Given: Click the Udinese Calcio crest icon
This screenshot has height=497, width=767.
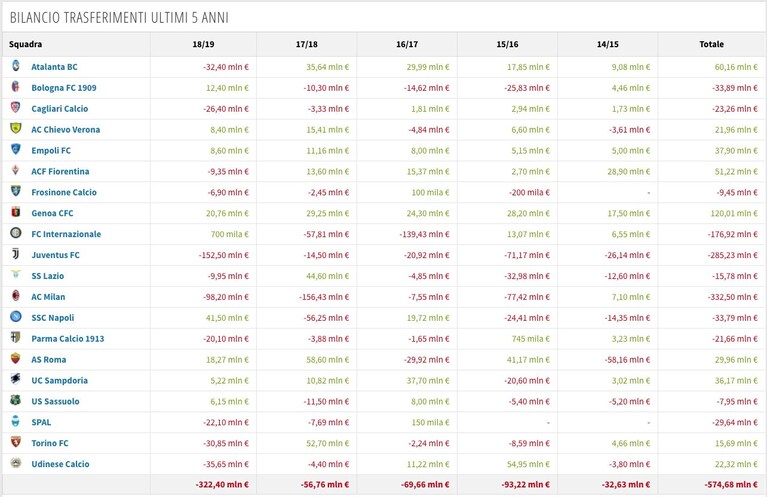Looking at the screenshot, I should (16, 463).
